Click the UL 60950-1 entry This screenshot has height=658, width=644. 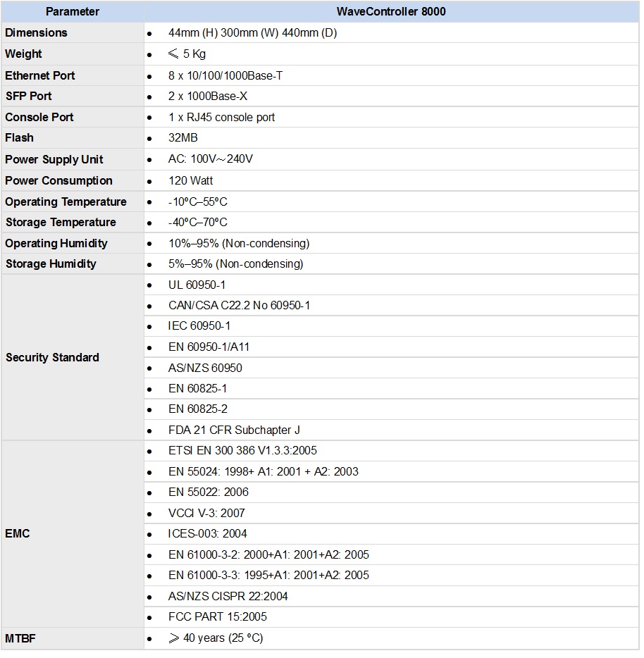(197, 285)
